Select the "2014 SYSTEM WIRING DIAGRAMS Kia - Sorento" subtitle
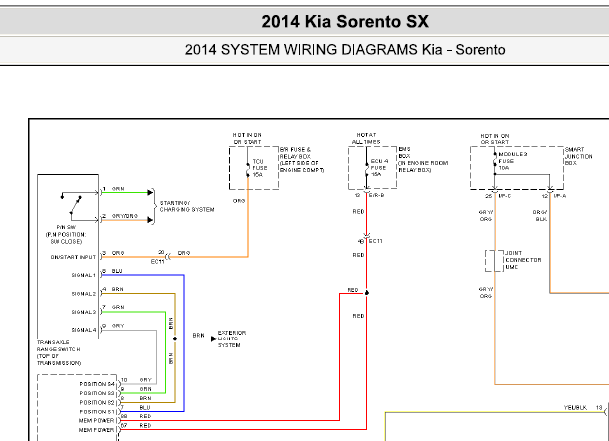Screen dimensions: 609x441 click(345, 50)
